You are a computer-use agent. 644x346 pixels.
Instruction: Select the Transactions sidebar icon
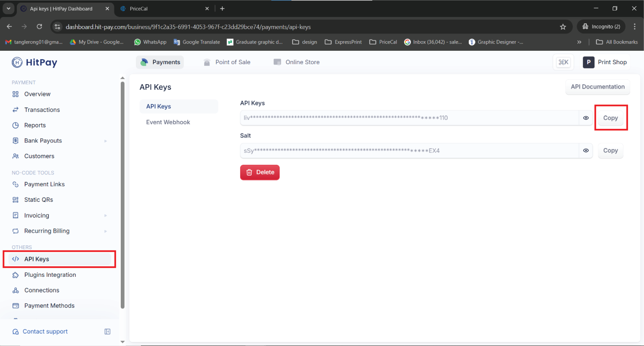(16, 109)
